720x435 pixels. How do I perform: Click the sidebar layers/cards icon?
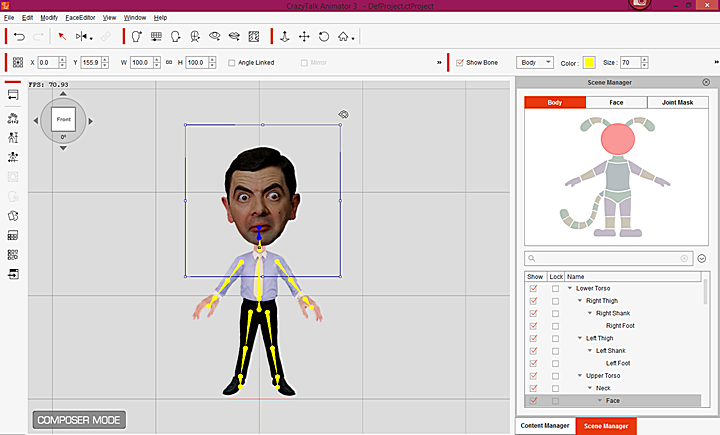[13, 216]
